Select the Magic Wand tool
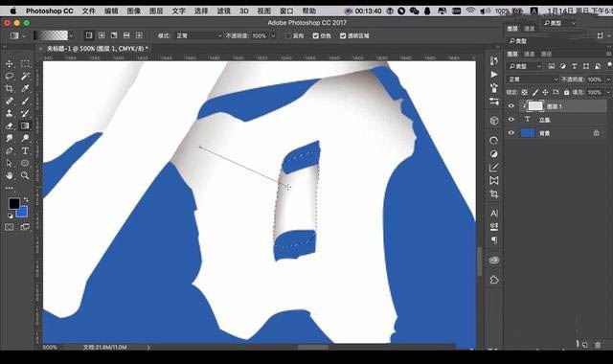This screenshot has width=613, height=364. [x=25, y=77]
